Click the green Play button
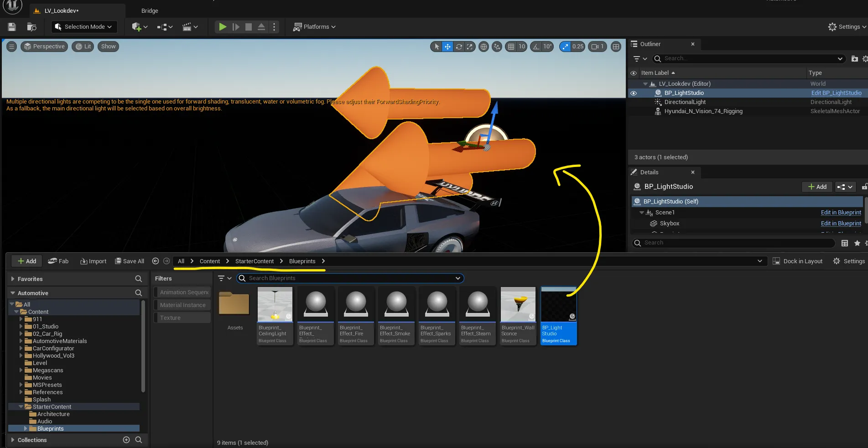The width and height of the screenshot is (868, 448). point(223,27)
